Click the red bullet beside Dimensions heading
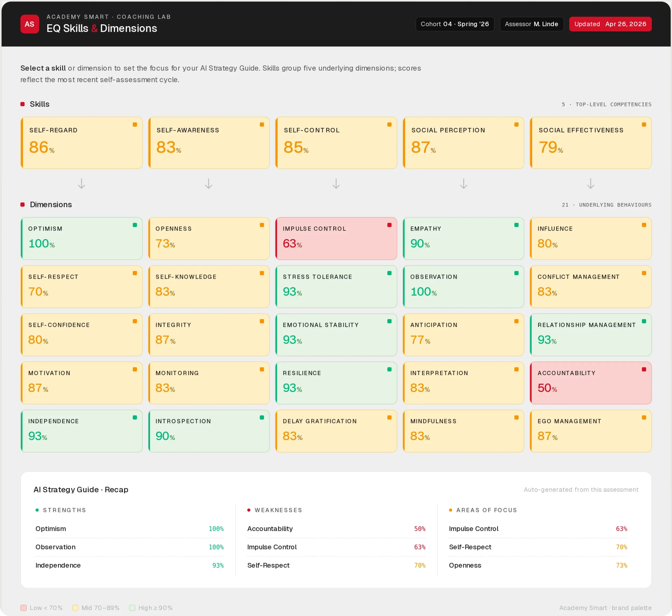 [x=23, y=205]
